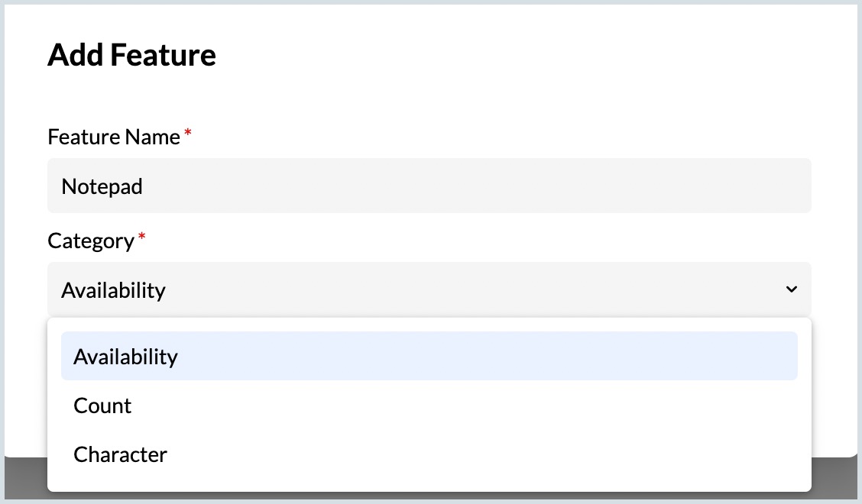Click the Category label text
Viewport: 862px width, 504px height.
(90, 241)
